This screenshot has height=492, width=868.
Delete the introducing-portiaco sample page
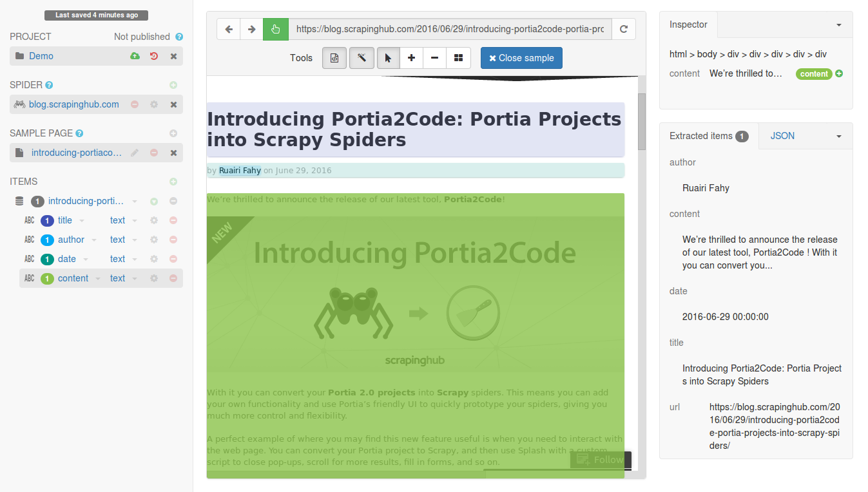point(154,153)
